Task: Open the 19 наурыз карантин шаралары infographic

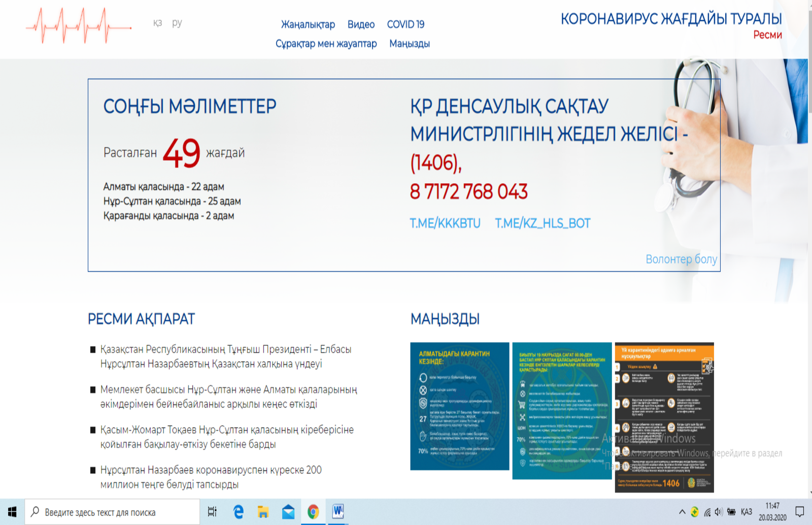Action: pos(562,411)
